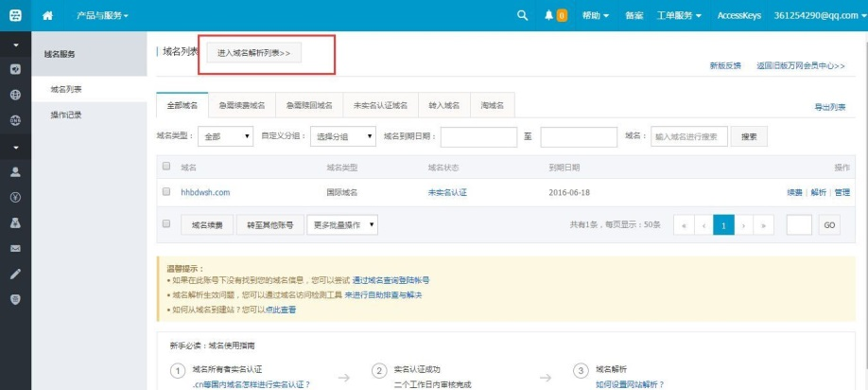Click the envelope messages icon in sidebar
Image resolution: width=868 pixels, height=390 pixels.
(15, 248)
